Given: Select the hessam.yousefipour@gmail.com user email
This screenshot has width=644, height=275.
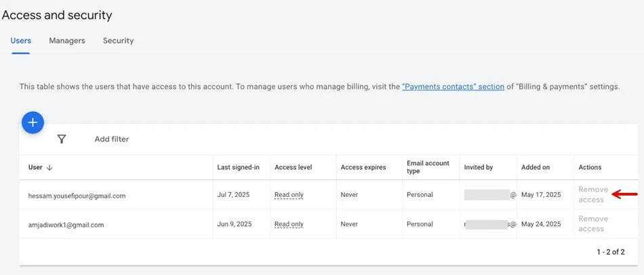Looking at the screenshot, I should 77,196.
